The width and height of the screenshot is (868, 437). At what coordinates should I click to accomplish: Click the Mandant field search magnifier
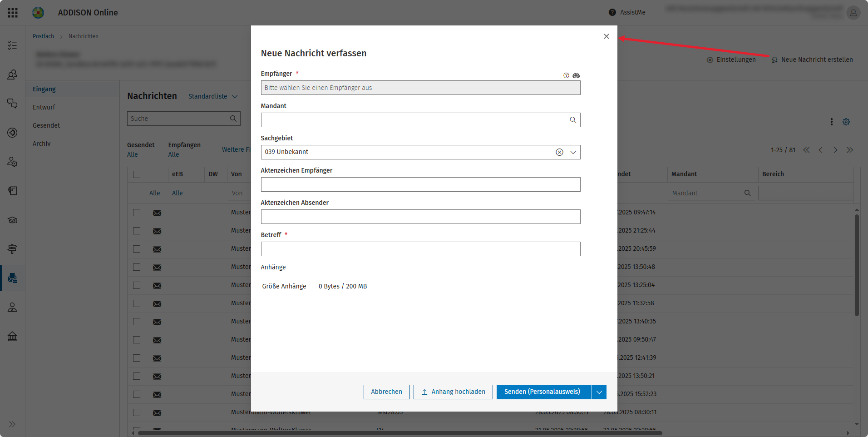coord(573,120)
